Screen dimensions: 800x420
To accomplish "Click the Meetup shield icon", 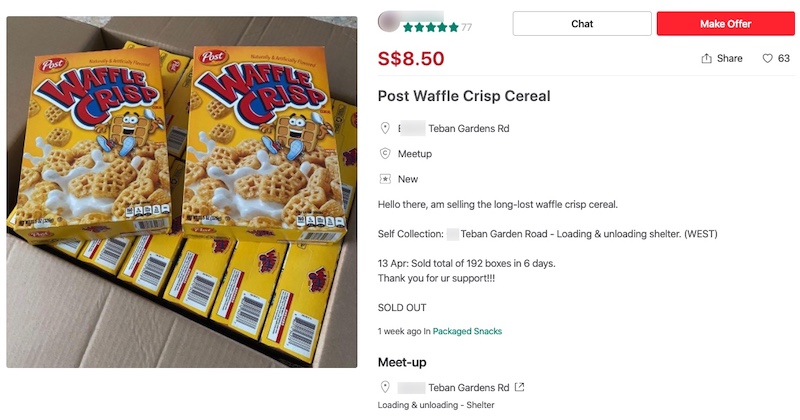I will pos(385,154).
